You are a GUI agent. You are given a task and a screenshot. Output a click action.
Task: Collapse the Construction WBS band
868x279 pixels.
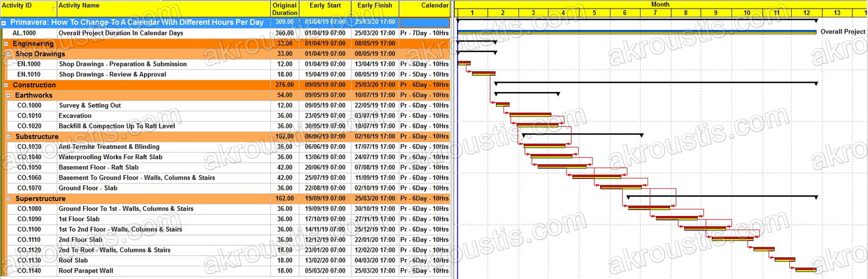pos(6,85)
